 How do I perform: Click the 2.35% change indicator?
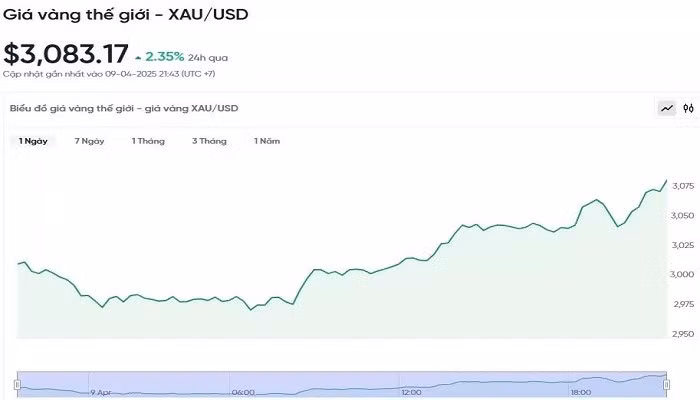point(164,56)
